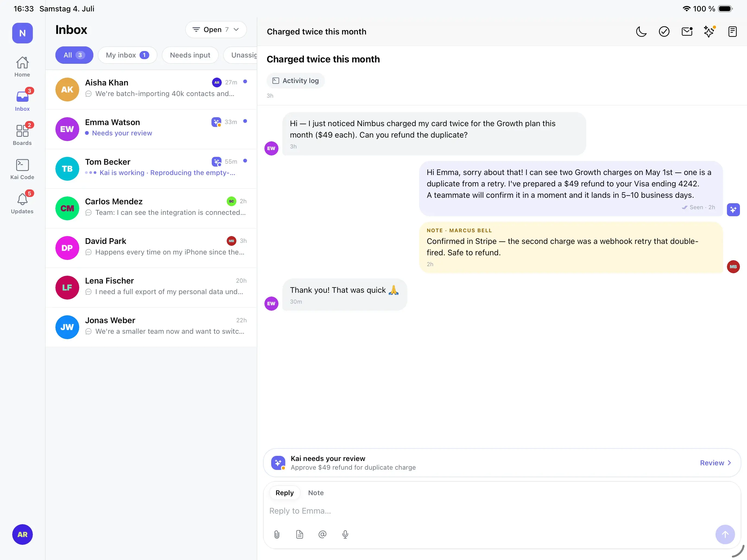Click the AR assignee badge on Aisha Khan
Image resolution: width=747 pixels, height=560 pixels.
[216, 82]
